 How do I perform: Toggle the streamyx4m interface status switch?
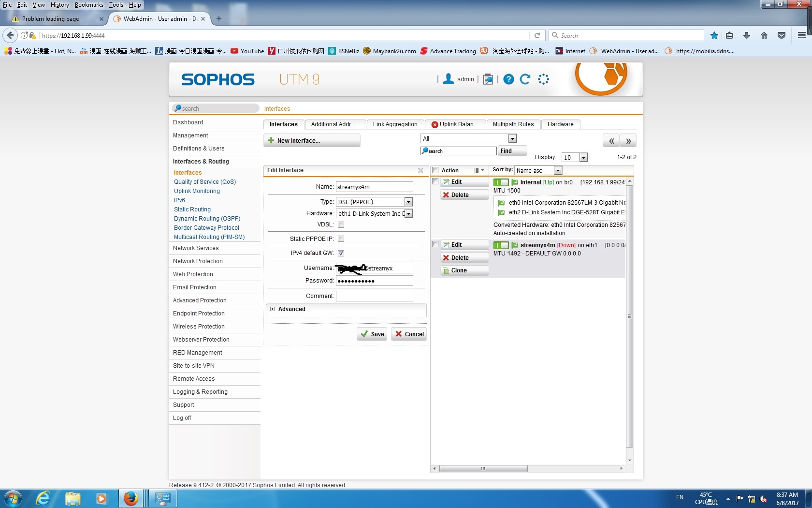501,245
